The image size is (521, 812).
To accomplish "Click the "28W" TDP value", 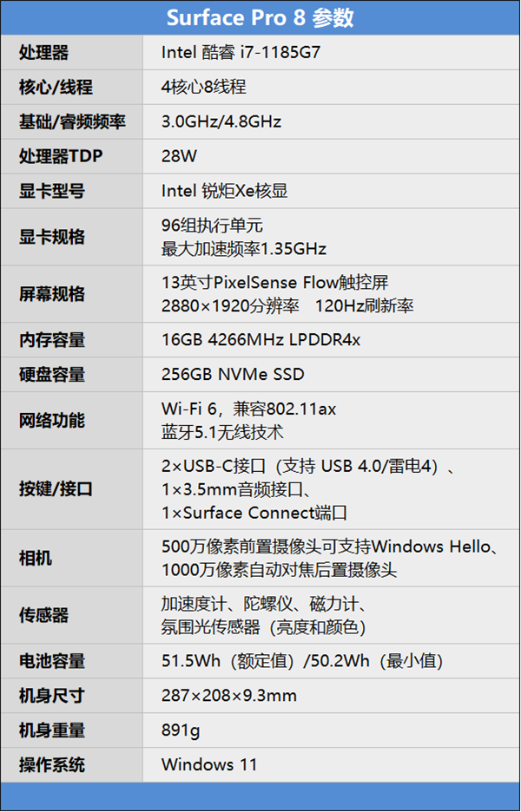I will [179, 157].
